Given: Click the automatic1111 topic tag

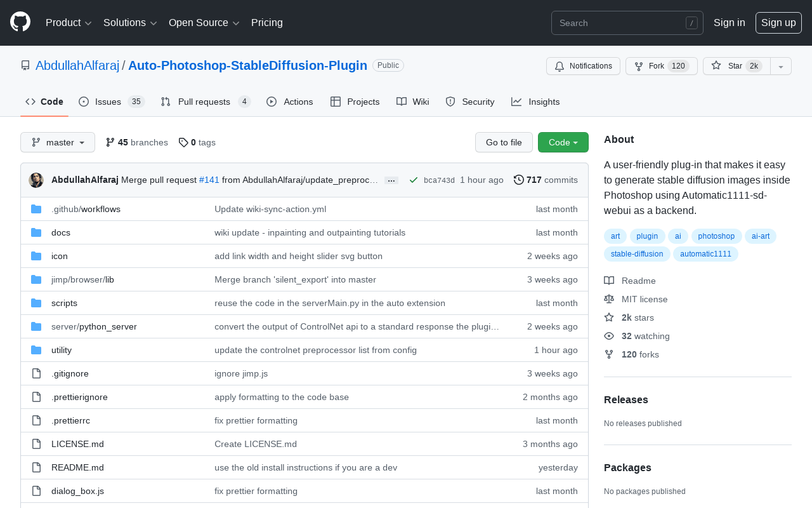Looking at the screenshot, I should coord(705,254).
